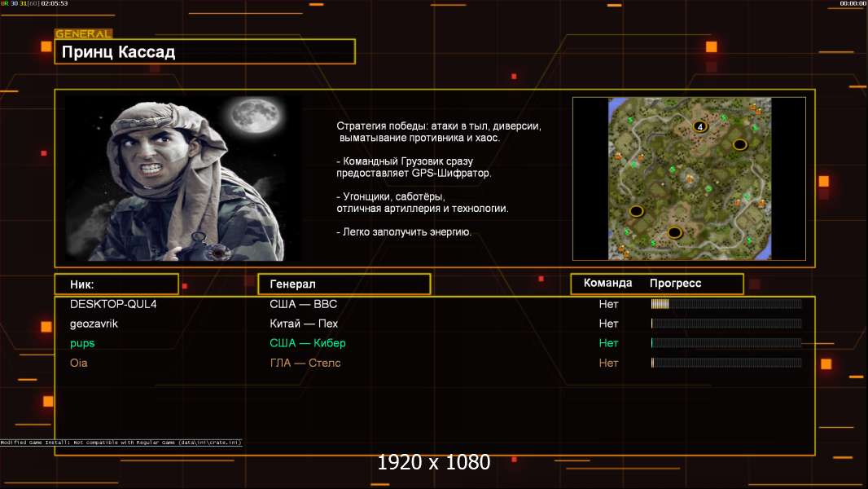The width and height of the screenshot is (868, 489).
Task: Click the Прогресс column header
Action: 675,284
